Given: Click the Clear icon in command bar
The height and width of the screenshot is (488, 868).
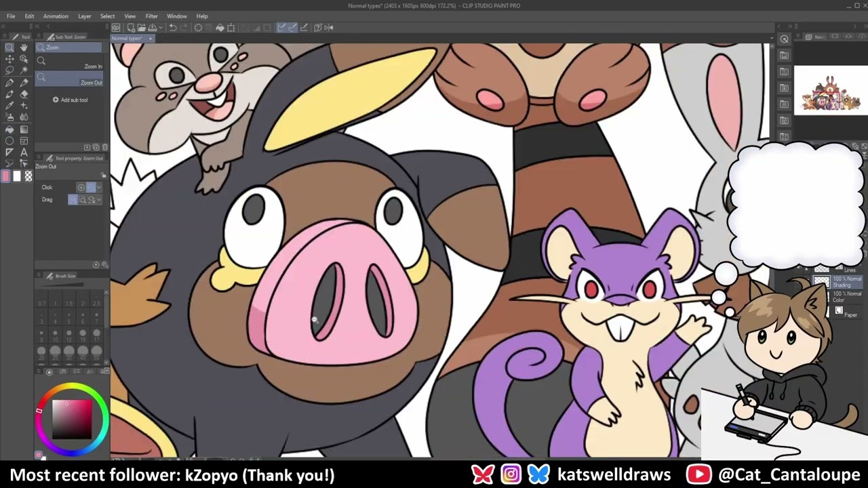Looking at the screenshot, I should click(x=198, y=28).
